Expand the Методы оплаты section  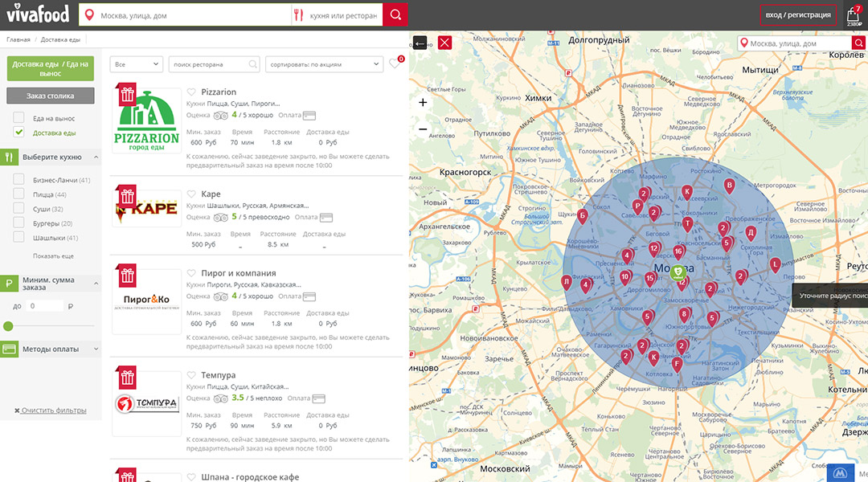point(96,349)
